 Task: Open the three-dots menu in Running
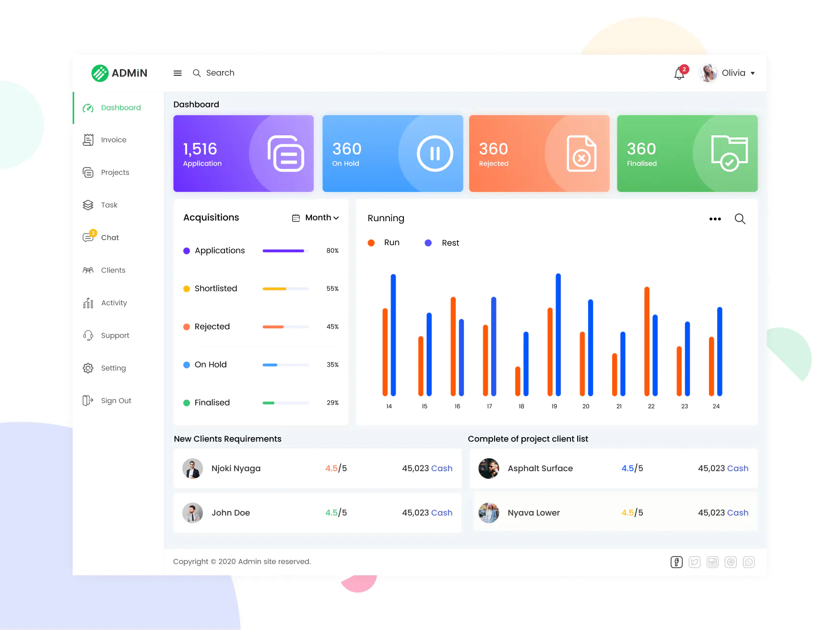point(715,219)
